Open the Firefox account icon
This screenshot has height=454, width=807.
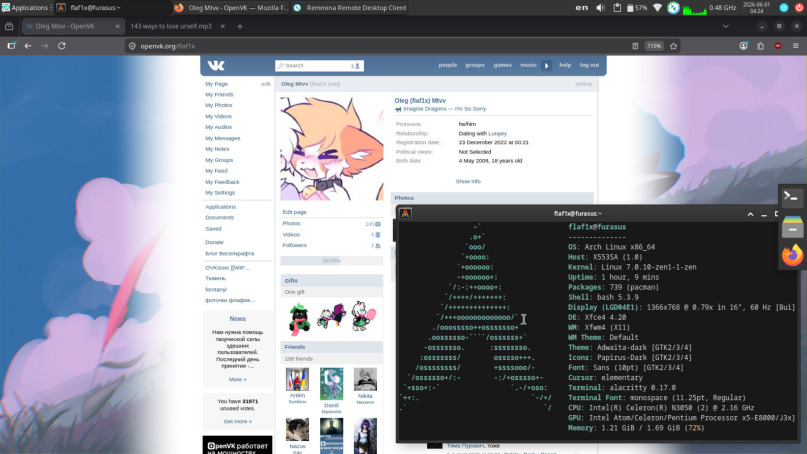(x=743, y=46)
